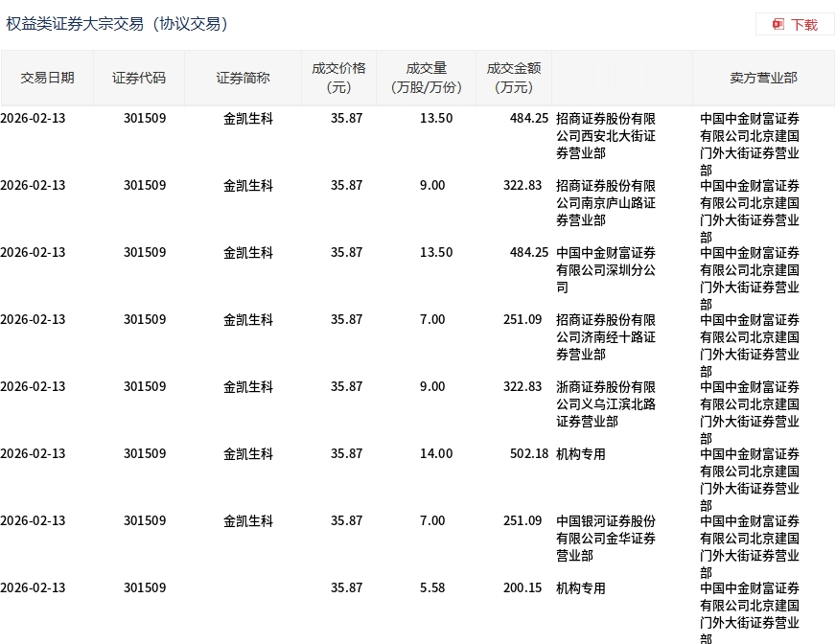Click 金凯生科 in the 502.18 row
The image size is (836, 644).
(x=248, y=453)
